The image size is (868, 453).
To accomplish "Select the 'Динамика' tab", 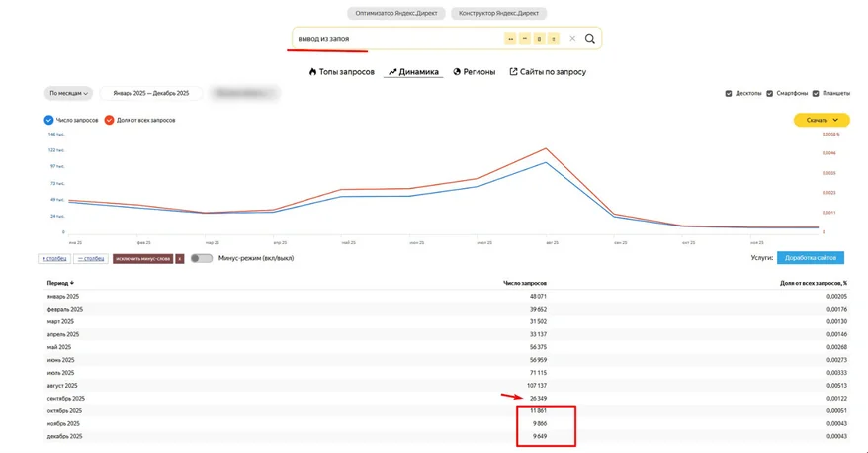I will click(413, 72).
